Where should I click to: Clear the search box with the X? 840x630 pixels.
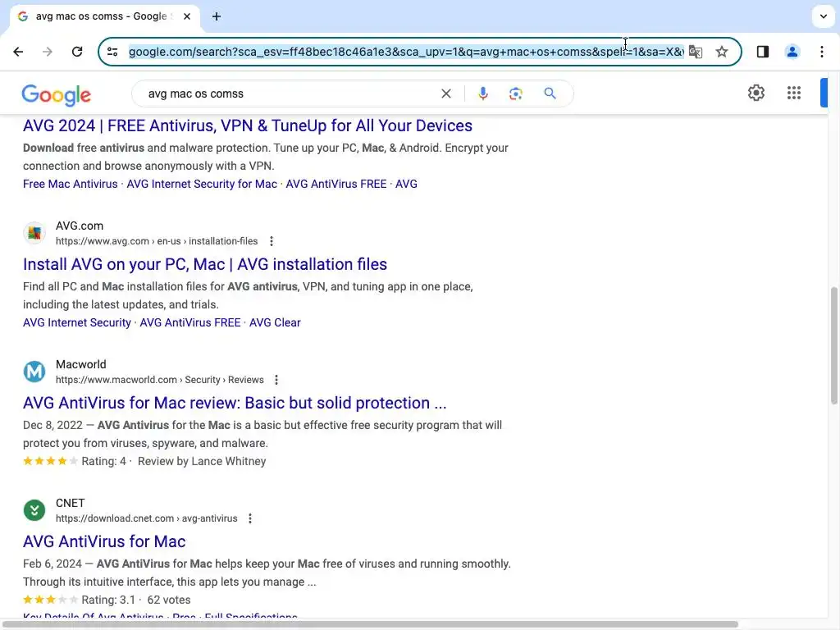[445, 94]
